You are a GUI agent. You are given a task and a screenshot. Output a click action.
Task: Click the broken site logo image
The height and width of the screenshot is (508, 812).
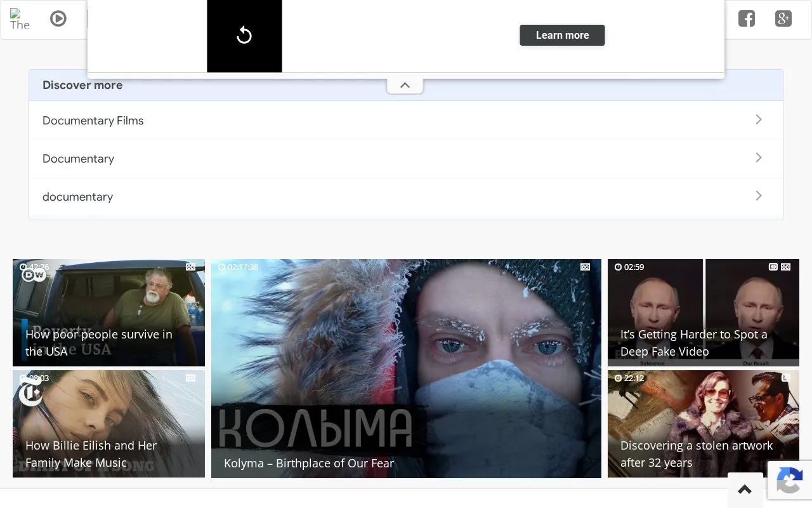(x=20, y=19)
